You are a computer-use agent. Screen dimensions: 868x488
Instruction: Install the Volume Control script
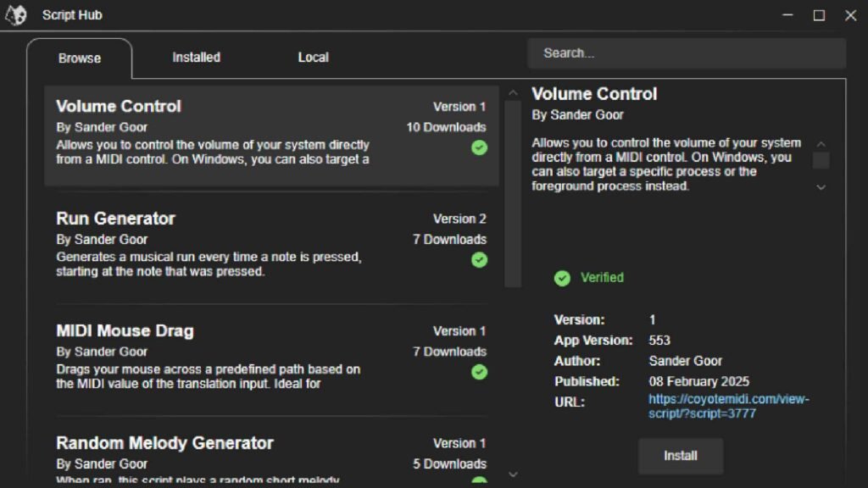tap(681, 456)
